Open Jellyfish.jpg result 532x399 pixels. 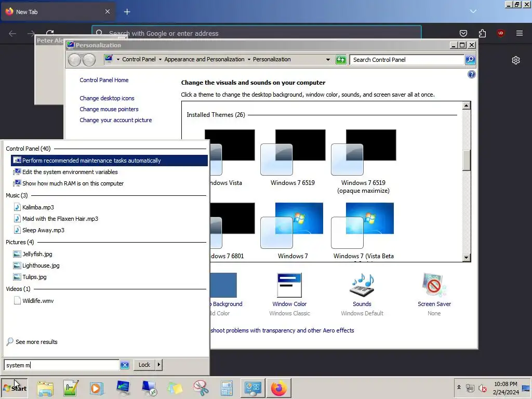coord(109,254)
